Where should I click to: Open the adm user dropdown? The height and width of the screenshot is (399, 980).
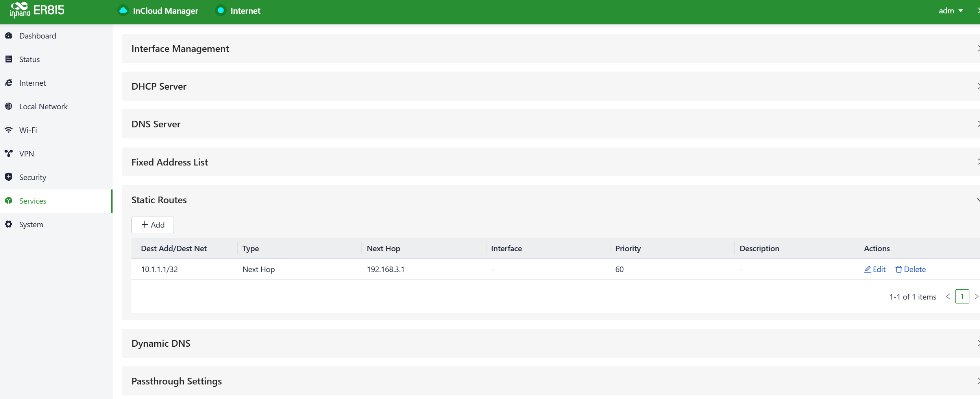pos(950,11)
